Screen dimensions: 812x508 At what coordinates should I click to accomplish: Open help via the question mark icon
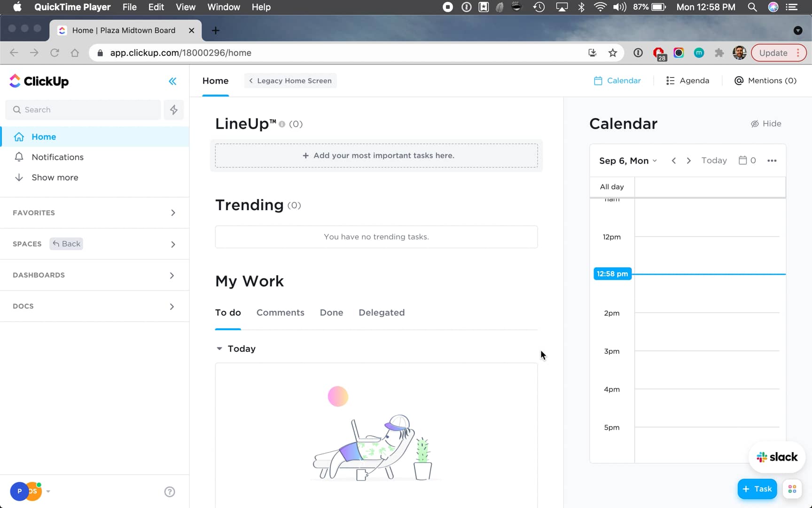tap(169, 491)
